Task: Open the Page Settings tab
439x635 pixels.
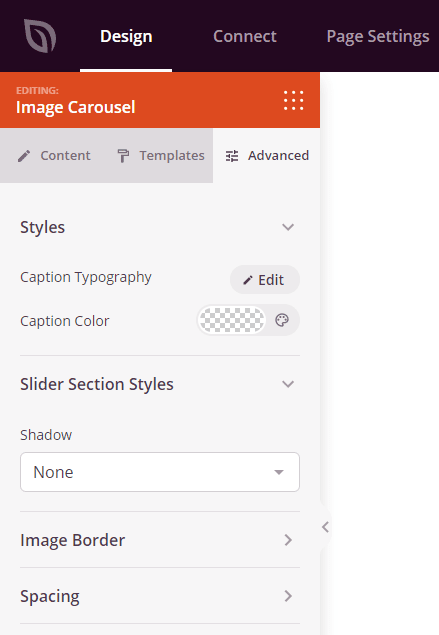Action: 378,36
